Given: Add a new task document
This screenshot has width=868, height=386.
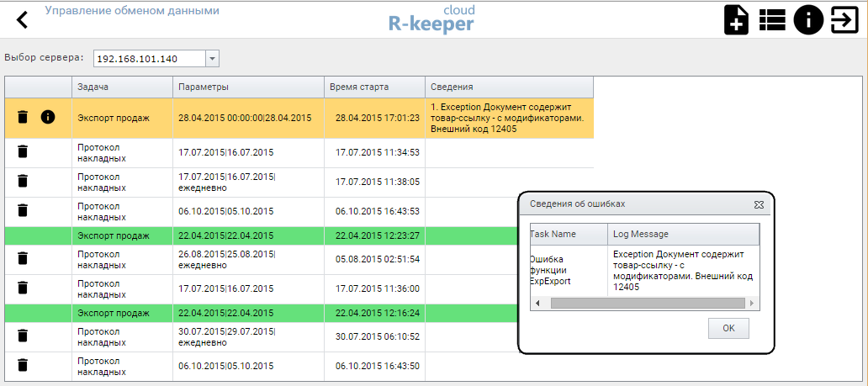Looking at the screenshot, I should point(736,19).
